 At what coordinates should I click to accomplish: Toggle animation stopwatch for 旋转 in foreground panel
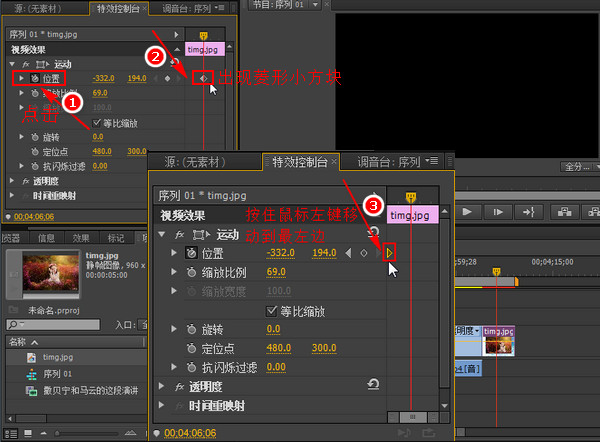coord(191,329)
